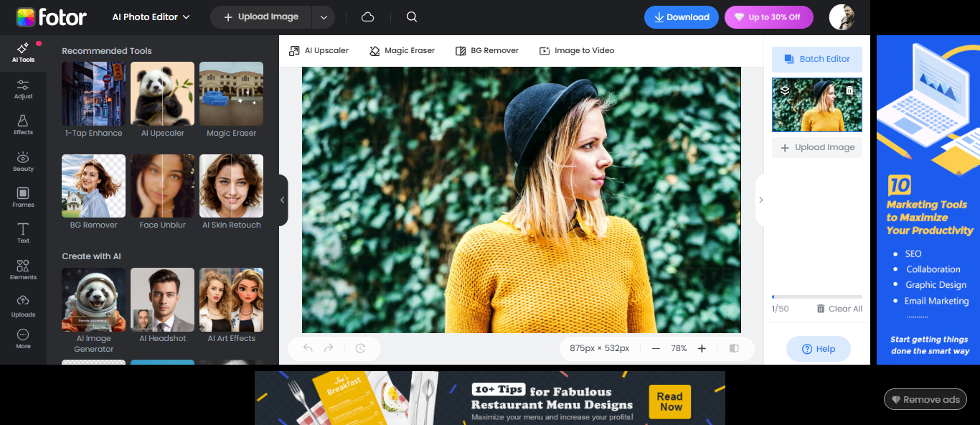This screenshot has width=980, height=425.
Task: Collapse the right side panel
Action: tap(760, 200)
